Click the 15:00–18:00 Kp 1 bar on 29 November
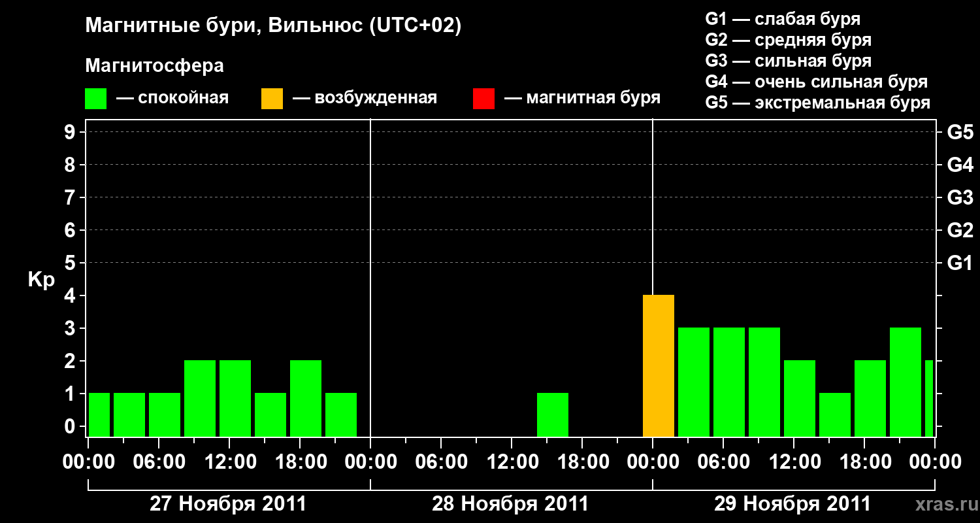This screenshot has width=980, height=523. pyautogui.click(x=835, y=415)
